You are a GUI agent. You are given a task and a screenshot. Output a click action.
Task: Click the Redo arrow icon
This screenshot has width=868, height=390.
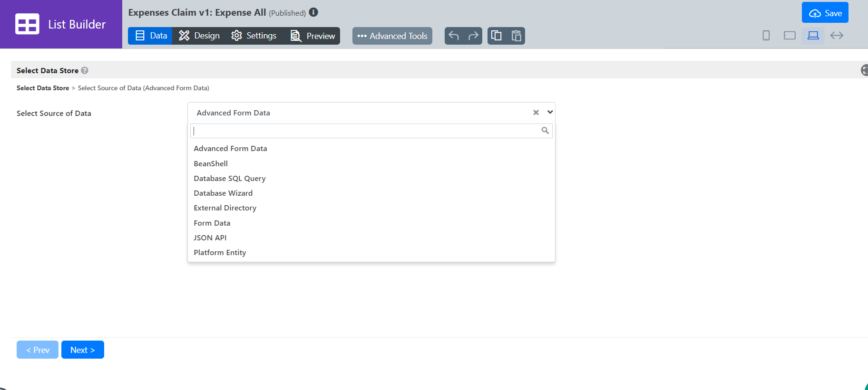pos(473,36)
